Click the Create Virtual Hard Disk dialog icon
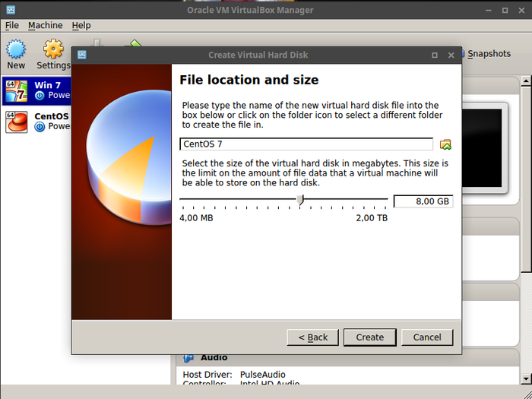This screenshot has width=532, height=399. click(82, 55)
